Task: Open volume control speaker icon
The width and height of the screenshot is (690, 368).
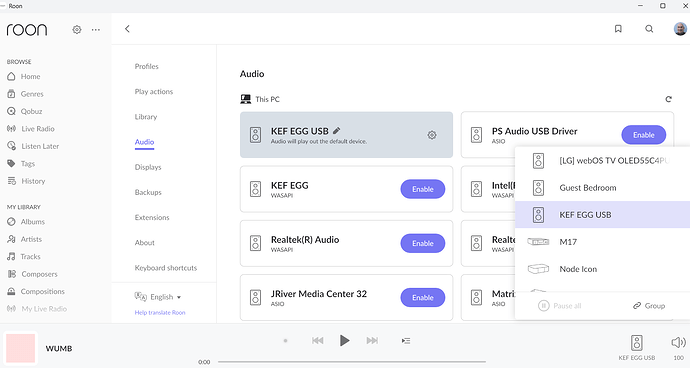Action: click(x=679, y=343)
